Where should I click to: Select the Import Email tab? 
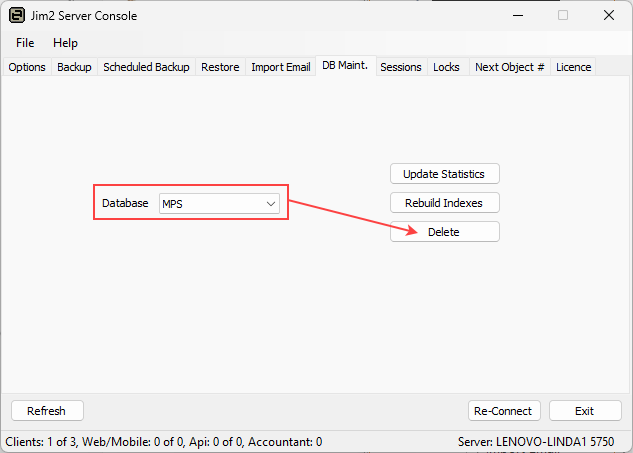(x=281, y=67)
